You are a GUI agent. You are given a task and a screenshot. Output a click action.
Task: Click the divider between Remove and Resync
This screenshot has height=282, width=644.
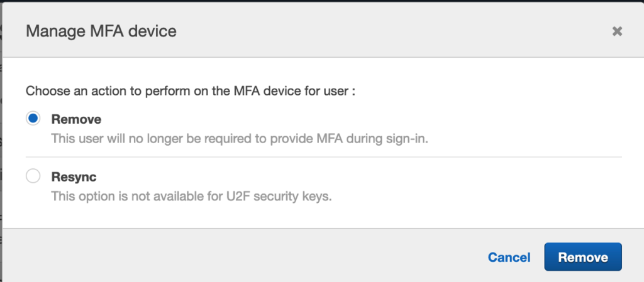[x=323, y=157]
